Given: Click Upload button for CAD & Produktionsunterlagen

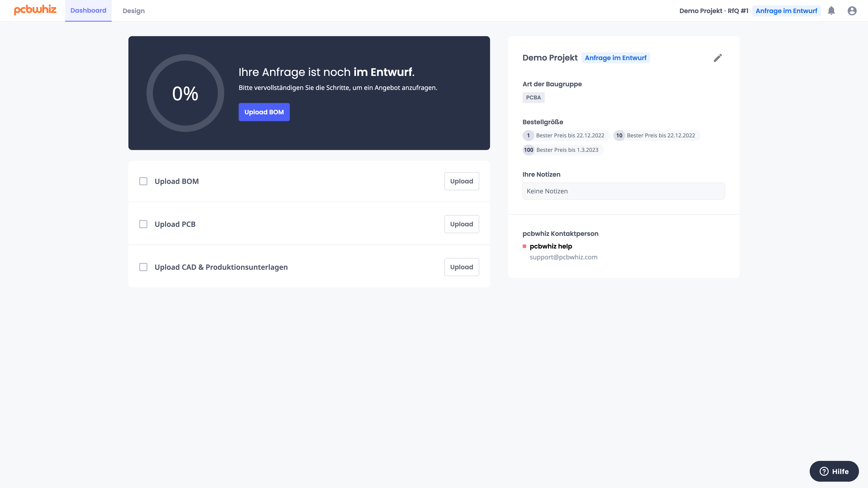Looking at the screenshot, I should pos(461,267).
